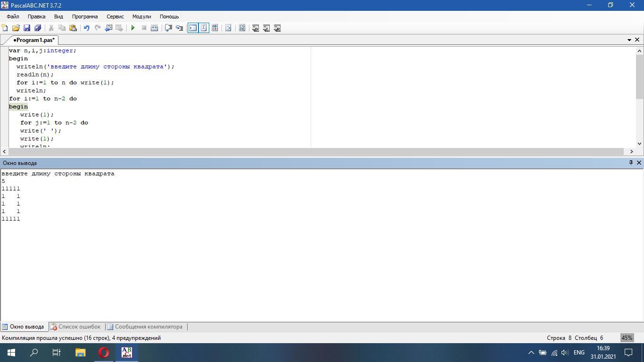
Task: Click the 45% indicator in the status bar
Action: pos(627,338)
